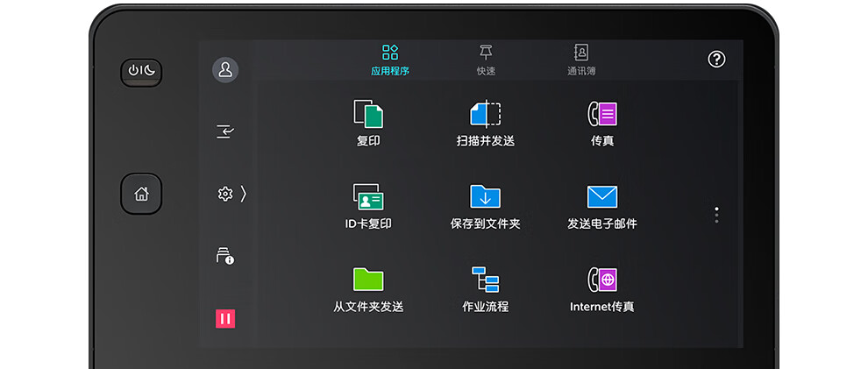The image size is (868, 369).
Task: Open the Internet传真 internet fax app
Action: pos(602,289)
